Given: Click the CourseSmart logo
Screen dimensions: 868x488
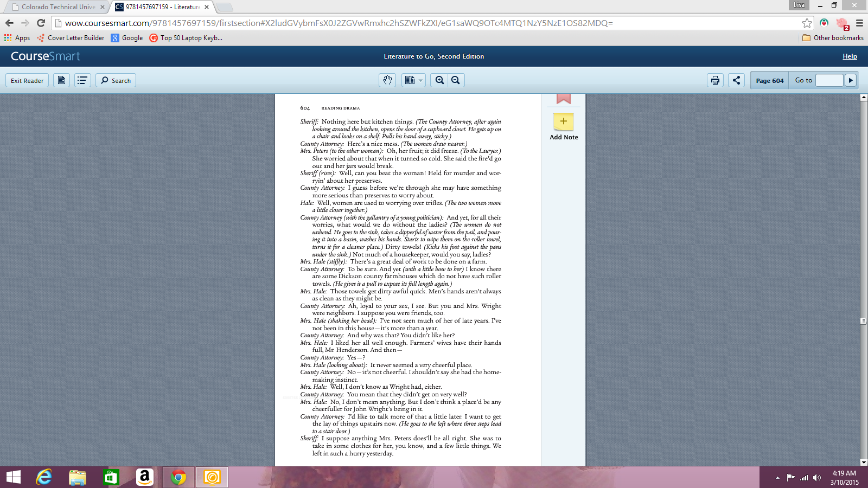Looking at the screenshot, I should pos(46,56).
